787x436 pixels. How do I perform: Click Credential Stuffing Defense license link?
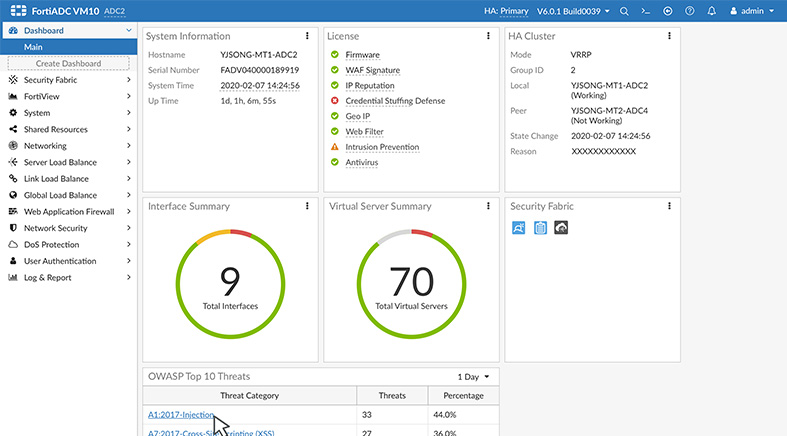click(x=395, y=101)
